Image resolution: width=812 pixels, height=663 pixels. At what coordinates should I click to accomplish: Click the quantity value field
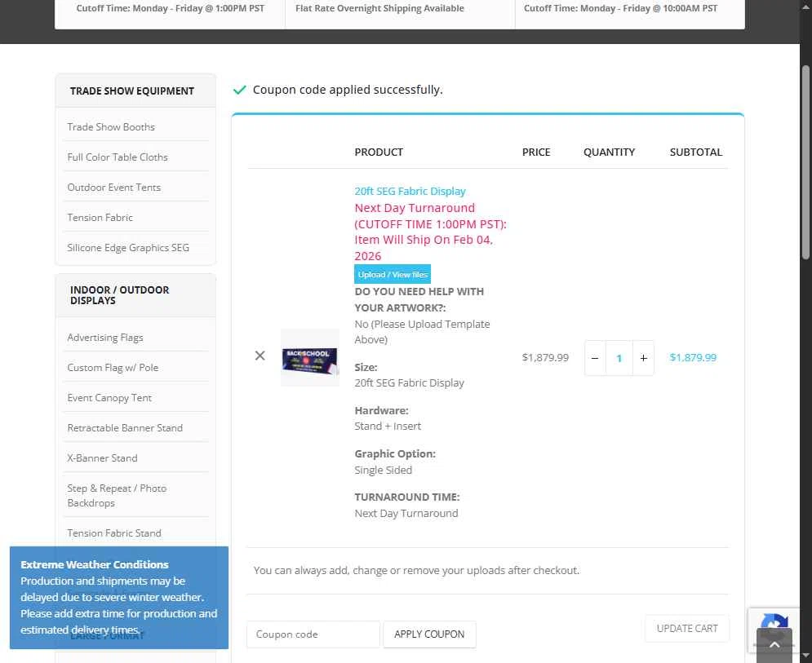coord(619,358)
